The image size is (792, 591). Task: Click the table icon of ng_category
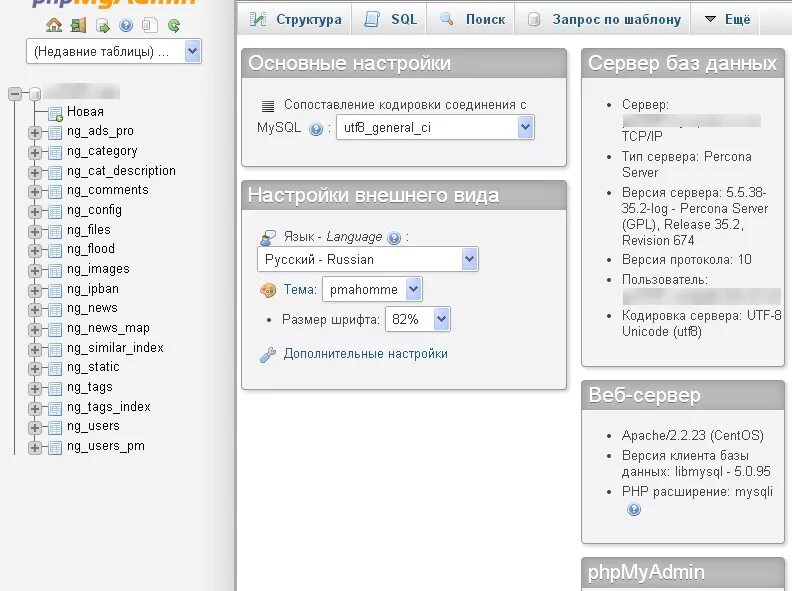[x=55, y=153]
